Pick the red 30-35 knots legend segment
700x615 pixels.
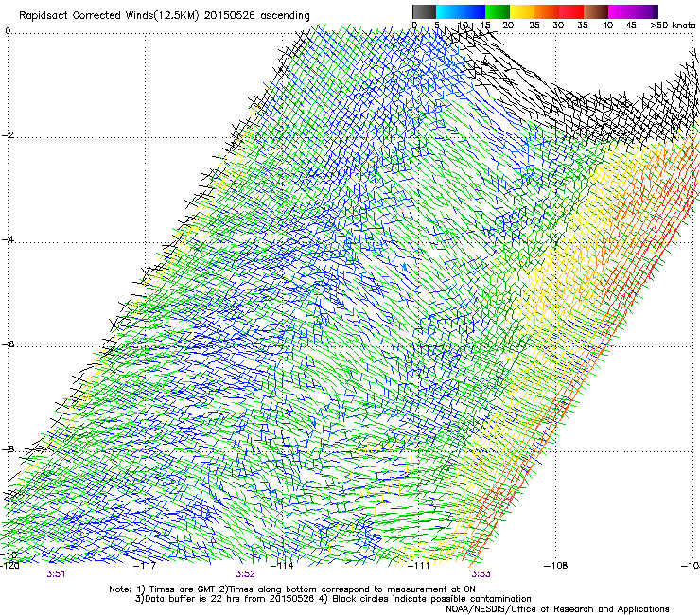(x=571, y=11)
